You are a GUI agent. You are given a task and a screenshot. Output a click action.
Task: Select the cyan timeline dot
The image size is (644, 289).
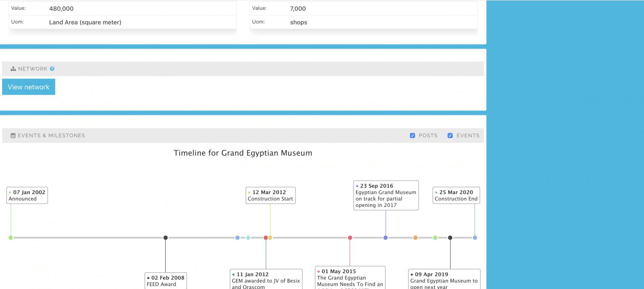click(248, 237)
